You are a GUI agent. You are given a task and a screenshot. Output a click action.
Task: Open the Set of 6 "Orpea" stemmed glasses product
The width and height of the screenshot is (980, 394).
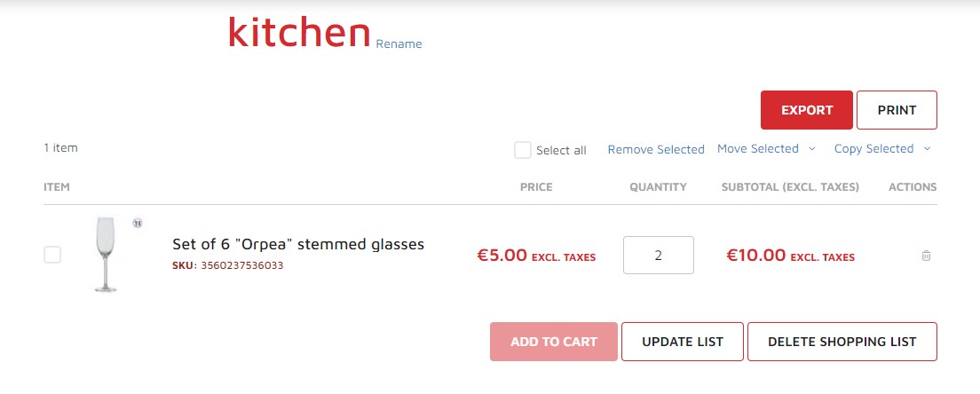298,244
